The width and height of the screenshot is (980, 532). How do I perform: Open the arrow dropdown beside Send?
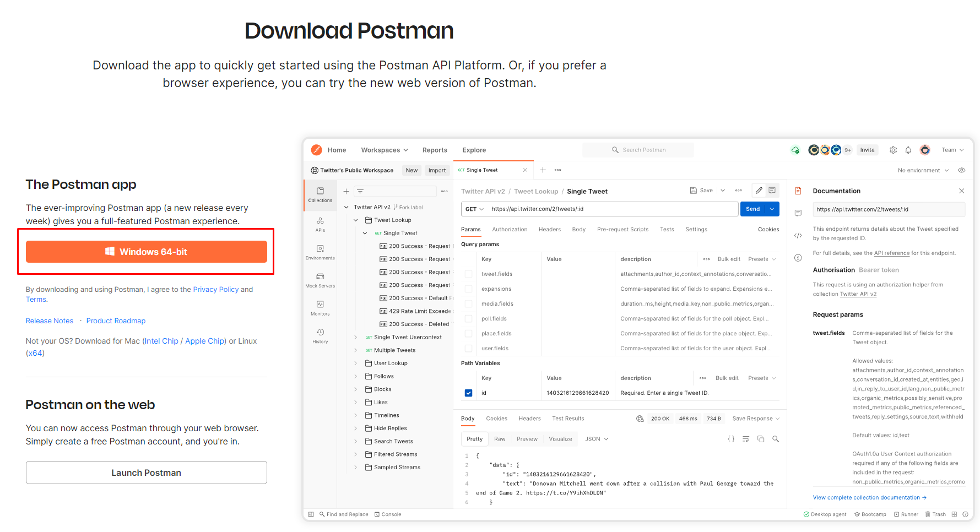772,209
